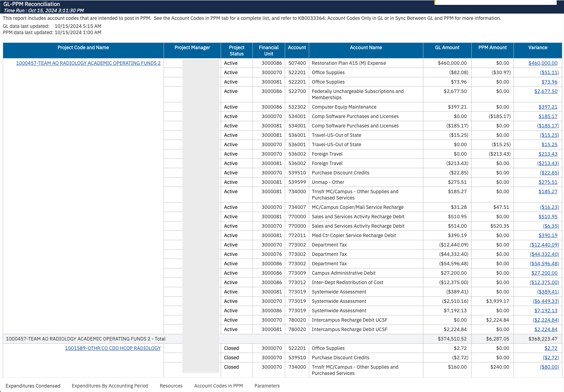Screen dimensions: 564x392
Task: Open project 1001589-OTHR CO CDO HCOP RADIOLOGY
Action: click(112, 348)
